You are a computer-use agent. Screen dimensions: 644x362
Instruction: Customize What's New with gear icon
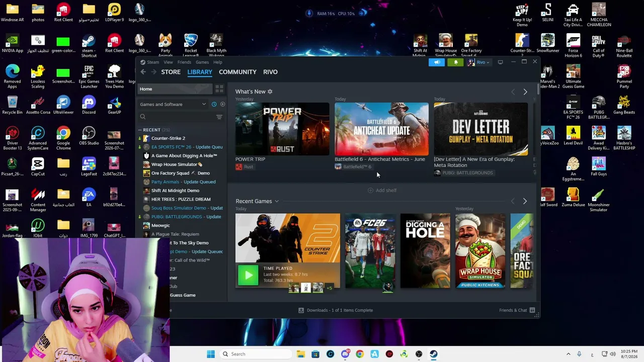tap(270, 92)
